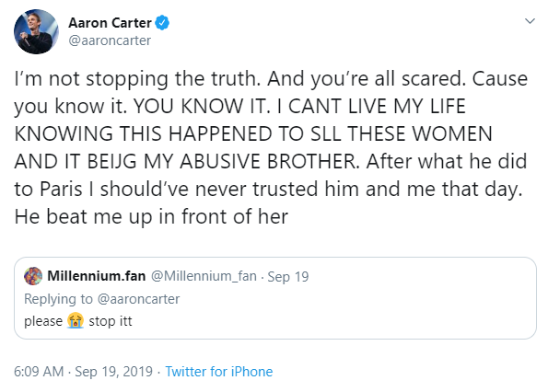
Task: Click the blue verified badge icon
Action: point(162,23)
